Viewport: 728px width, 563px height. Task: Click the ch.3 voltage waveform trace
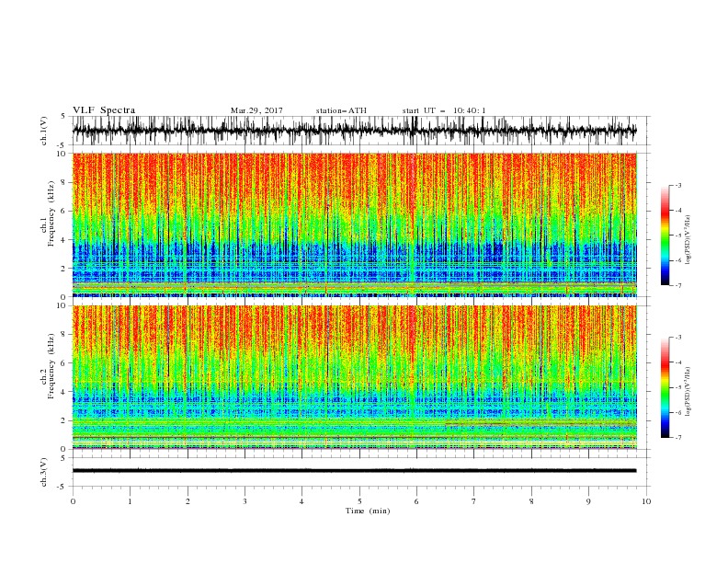coord(354,471)
